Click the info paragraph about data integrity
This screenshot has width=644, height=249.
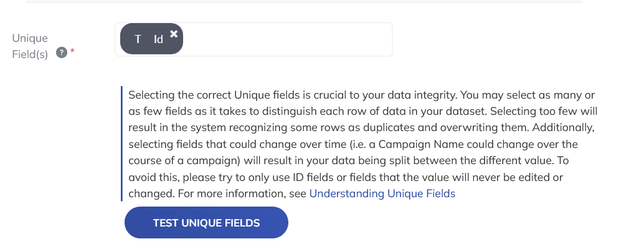[x=362, y=144]
